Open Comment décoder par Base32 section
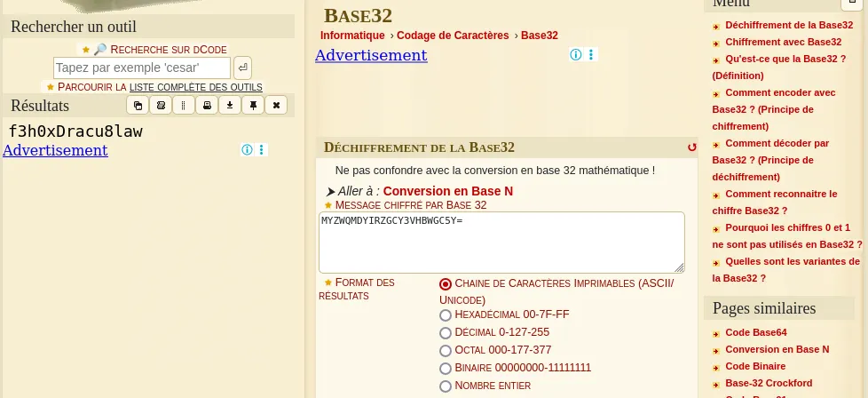This screenshot has width=868, height=398. (770, 160)
